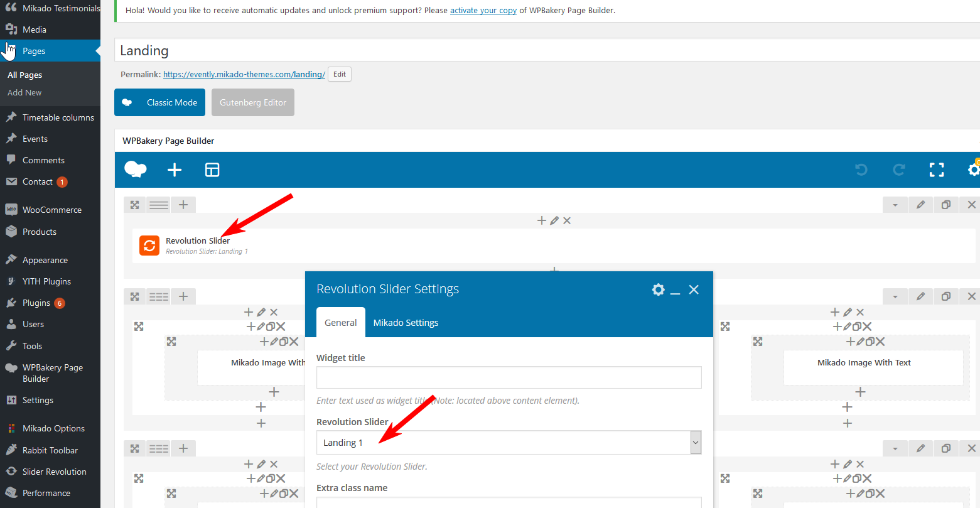The width and height of the screenshot is (980, 508).
Task: Open the WPBakery templates panel icon
Action: click(x=212, y=170)
